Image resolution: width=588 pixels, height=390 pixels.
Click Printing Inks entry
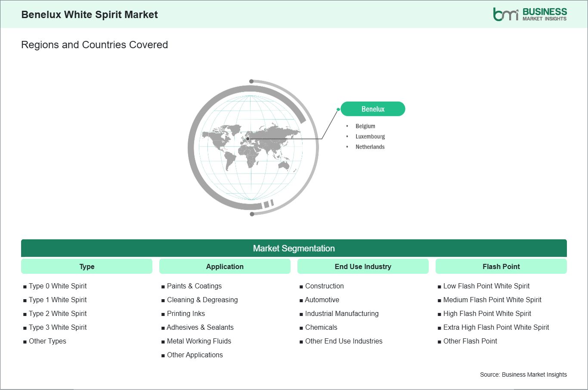point(186,313)
